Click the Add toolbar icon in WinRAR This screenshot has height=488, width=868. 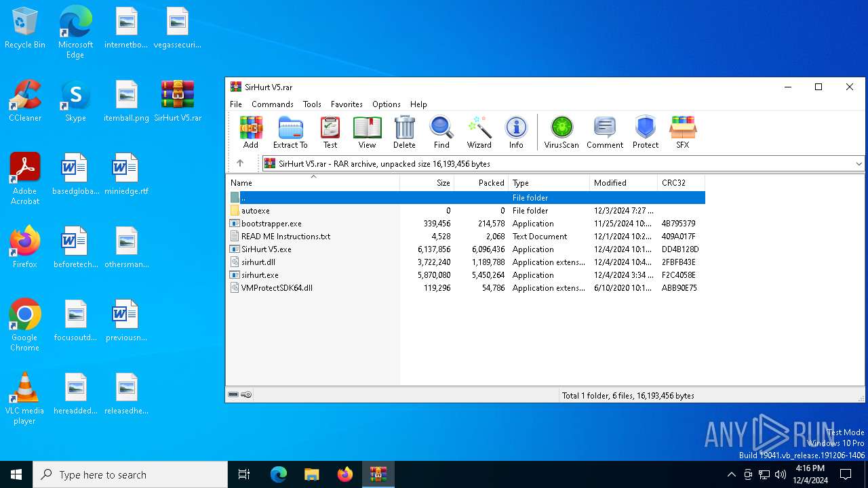coord(251,132)
